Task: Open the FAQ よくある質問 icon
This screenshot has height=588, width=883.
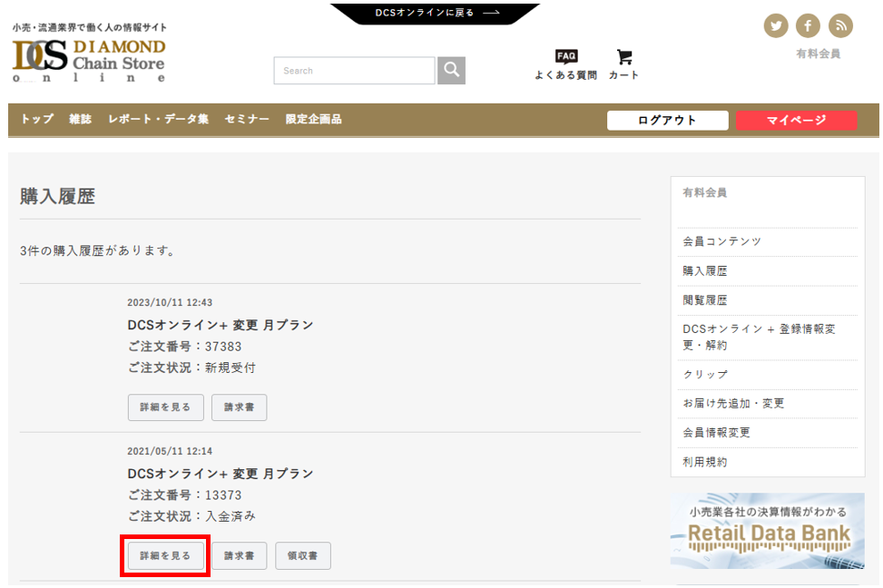Action: pos(566,64)
